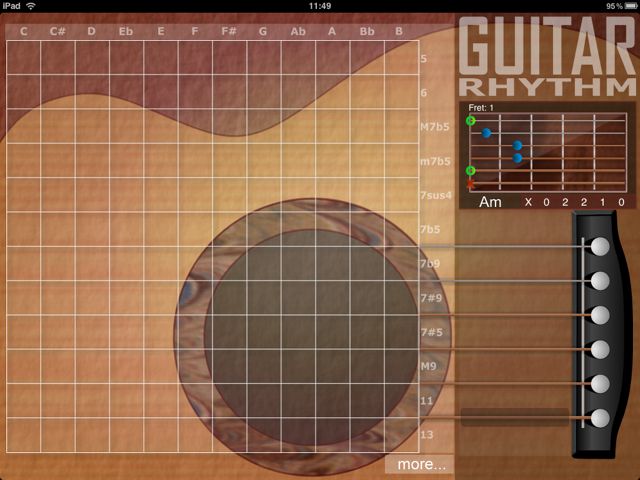Choose the A root note header
Image resolution: width=640 pixels, height=480 pixels.
332,31
